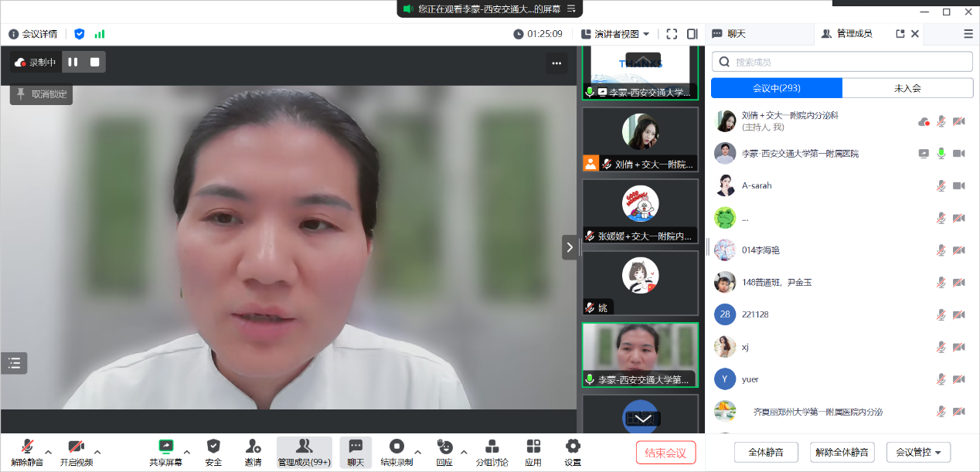Toggle camera for A-sarah

pos(959,185)
